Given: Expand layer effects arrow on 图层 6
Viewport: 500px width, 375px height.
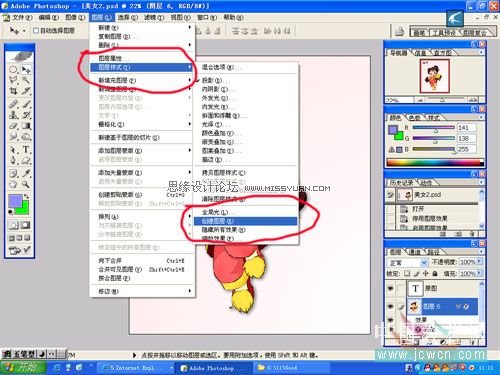Looking at the screenshot, I should click(458, 307).
